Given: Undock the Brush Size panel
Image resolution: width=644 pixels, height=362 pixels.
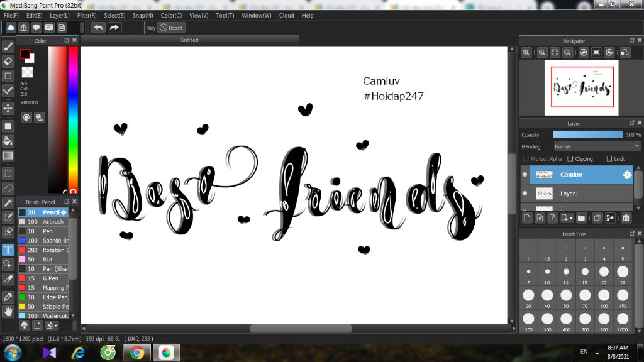Looking at the screenshot, I should point(632,234).
